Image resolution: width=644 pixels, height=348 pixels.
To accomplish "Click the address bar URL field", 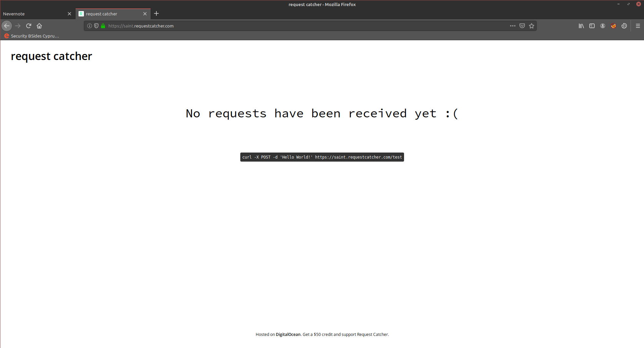I will (x=302, y=26).
